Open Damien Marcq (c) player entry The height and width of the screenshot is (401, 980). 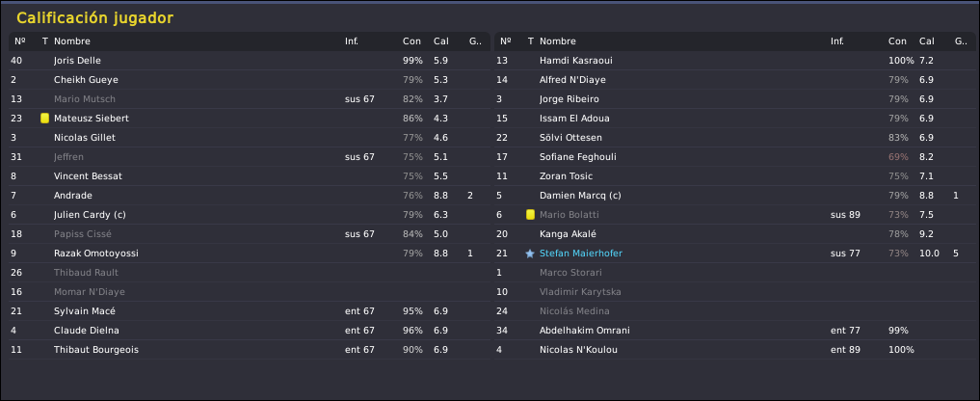click(580, 196)
